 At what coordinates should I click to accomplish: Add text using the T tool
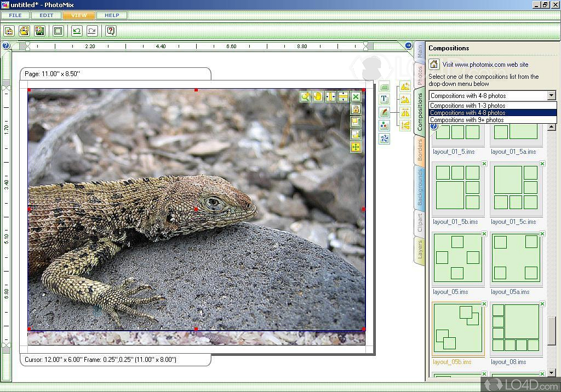384,99
